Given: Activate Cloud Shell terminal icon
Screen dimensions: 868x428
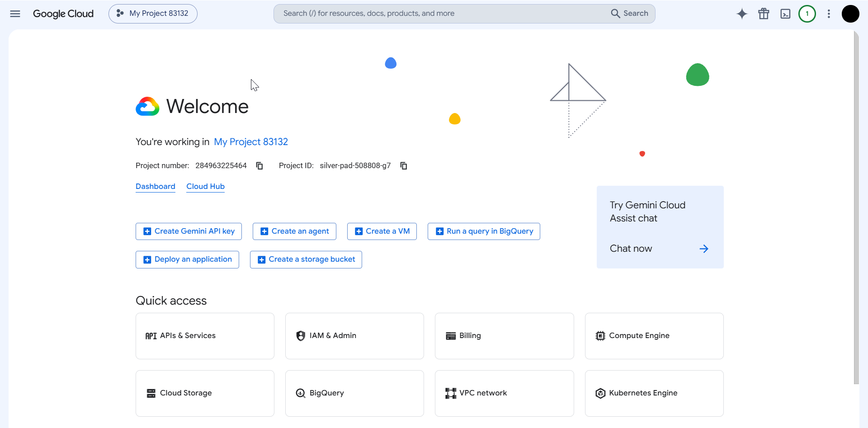Looking at the screenshot, I should click(786, 14).
